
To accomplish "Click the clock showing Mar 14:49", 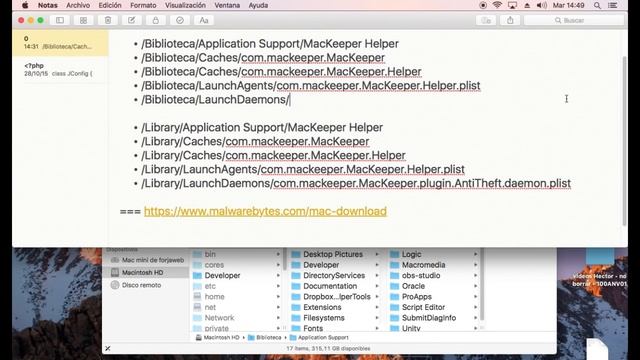I will 569,5.
